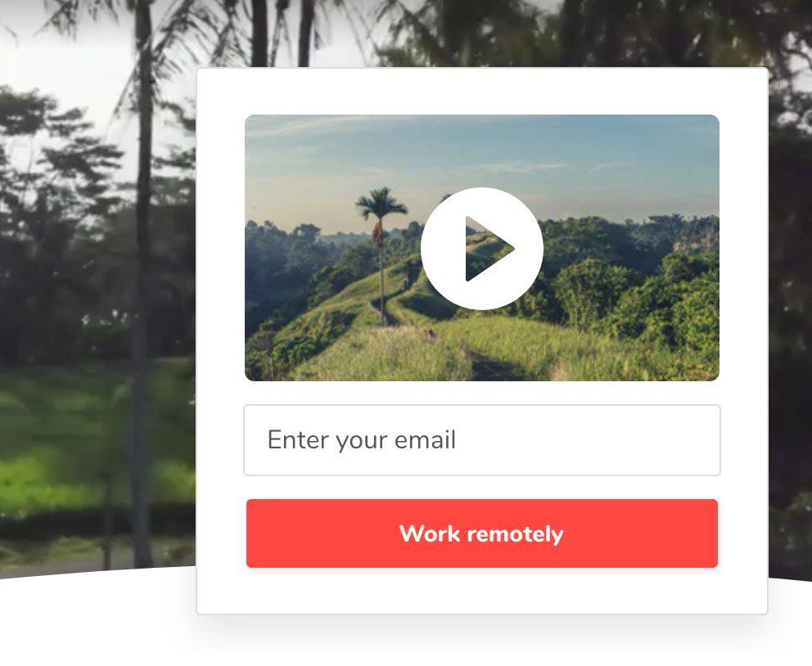Click the "Work remotely" label text
Screen dimensions: 812x666
point(481,533)
